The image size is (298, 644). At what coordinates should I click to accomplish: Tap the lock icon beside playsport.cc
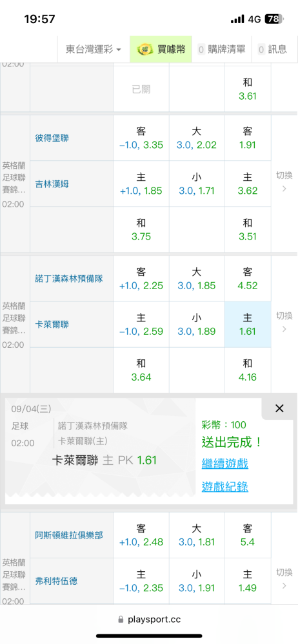pos(121,619)
